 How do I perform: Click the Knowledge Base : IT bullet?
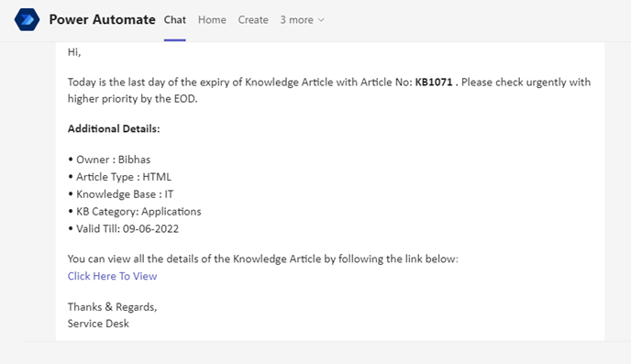click(x=121, y=194)
